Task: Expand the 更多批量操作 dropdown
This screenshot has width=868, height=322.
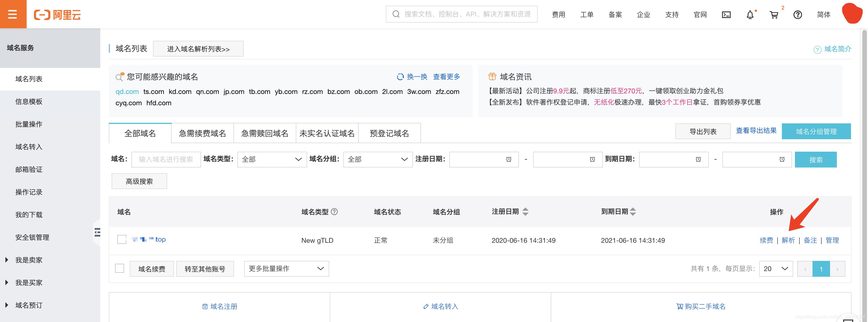Action: coord(286,269)
